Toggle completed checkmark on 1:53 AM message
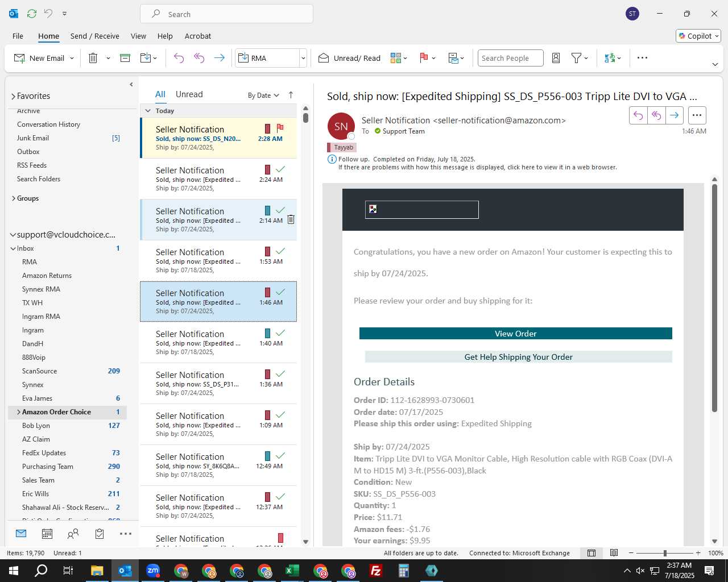This screenshot has height=582, width=728. click(x=280, y=251)
